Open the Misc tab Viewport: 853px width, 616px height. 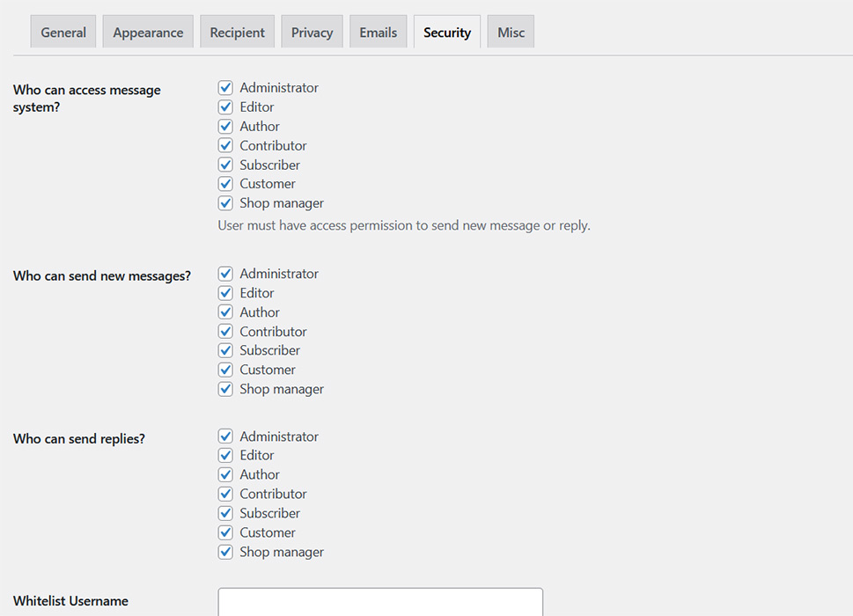pyautogui.click(x=511, y=32)
